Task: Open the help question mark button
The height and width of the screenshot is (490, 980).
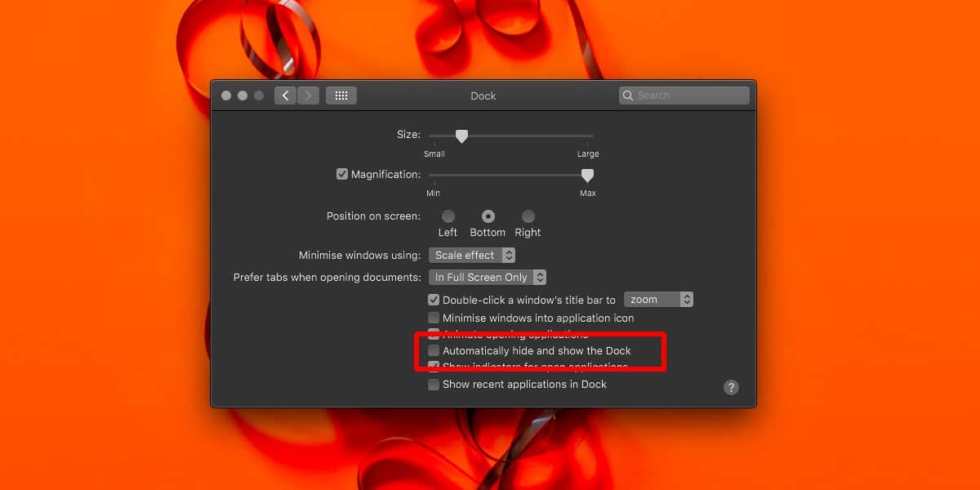Action: 731,387
